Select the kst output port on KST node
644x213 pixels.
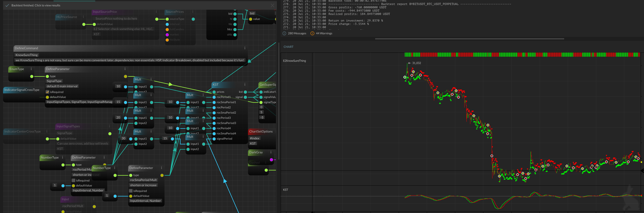(245, 92)
